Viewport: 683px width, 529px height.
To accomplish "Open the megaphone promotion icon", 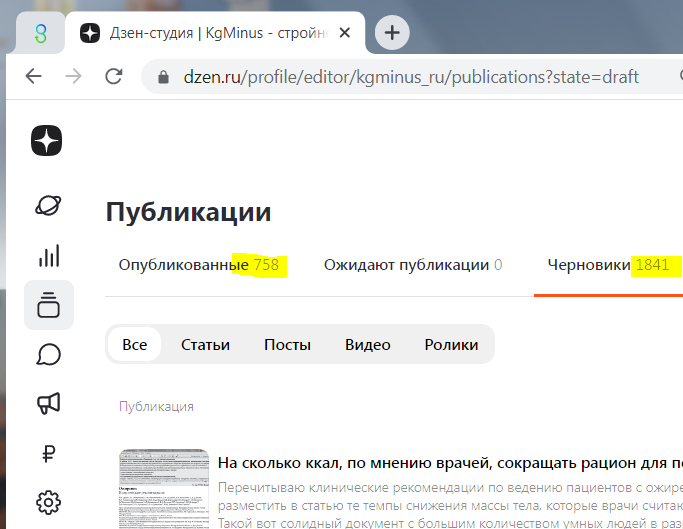I will (x=48, y=404).
